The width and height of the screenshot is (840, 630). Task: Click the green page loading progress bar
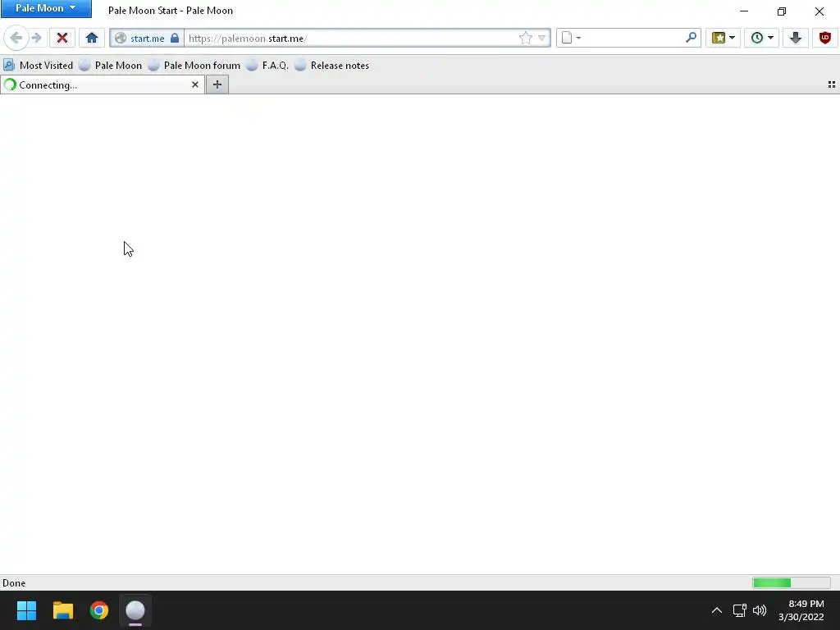[792, 583]
